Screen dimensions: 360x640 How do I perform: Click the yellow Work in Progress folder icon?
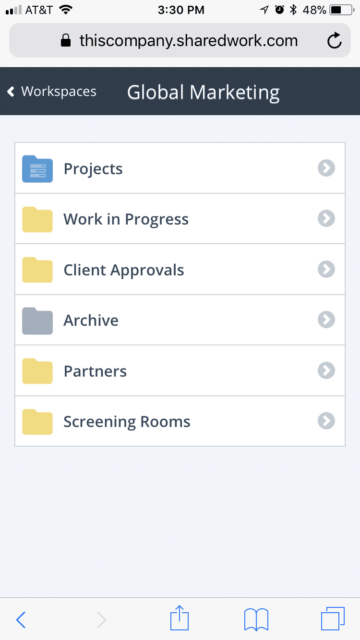point(37,219)
